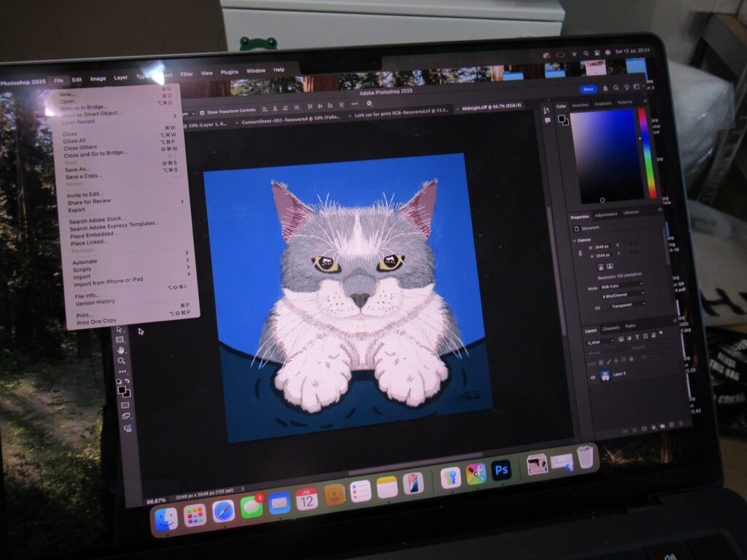747x560 pixels.
Task: Choose Place Embedded... in File menu
Action: [x=94, y=235]
